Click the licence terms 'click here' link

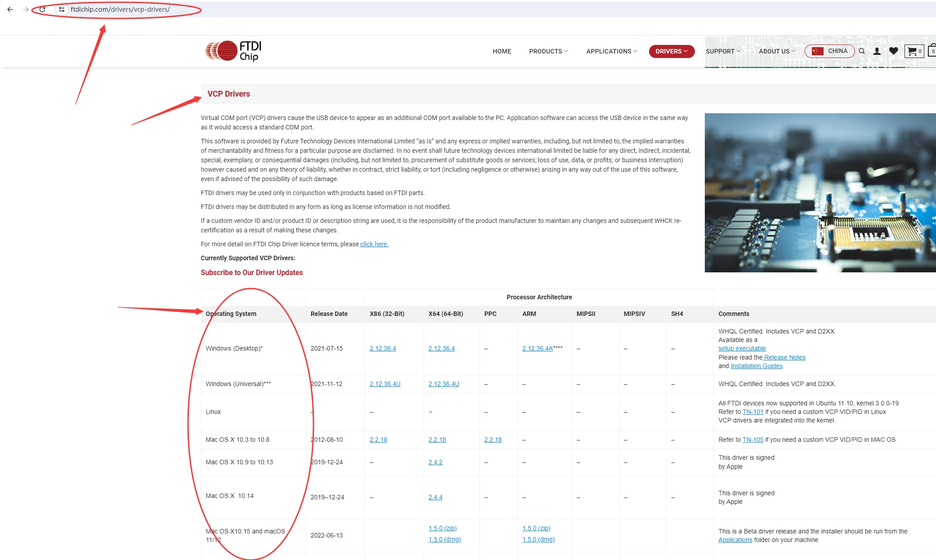point(374,244)
